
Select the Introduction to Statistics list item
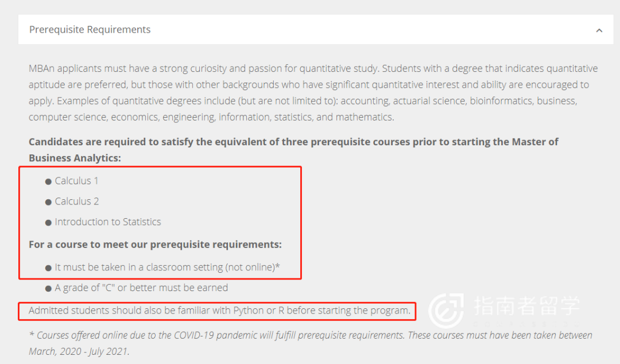click(x=108, y=222)
